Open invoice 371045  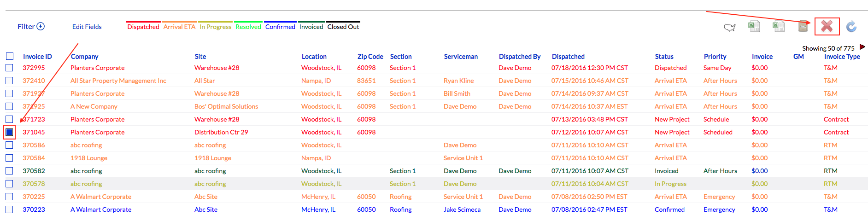(x=34, y=132)
